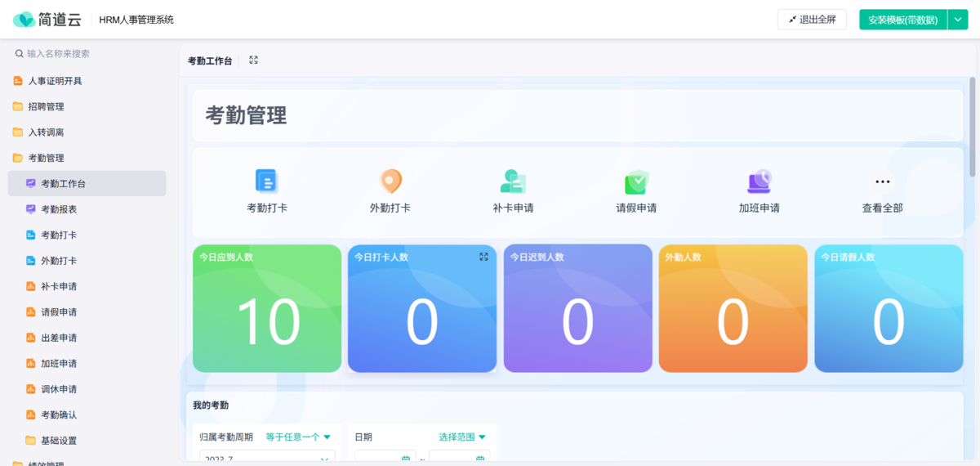Click the fullscreen expand icon beside 考勤工作台 title
This screenshot has height=466, width=980.
pos(254,60)
